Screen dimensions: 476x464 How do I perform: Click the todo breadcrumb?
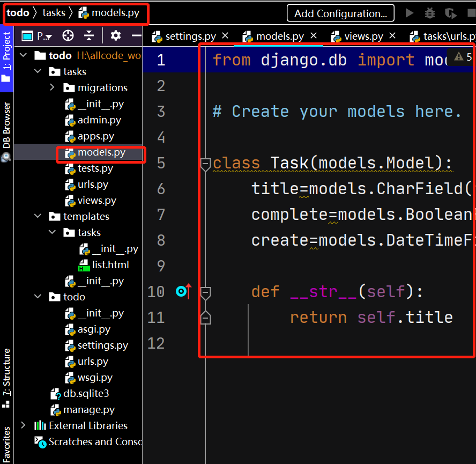point(18,13)
